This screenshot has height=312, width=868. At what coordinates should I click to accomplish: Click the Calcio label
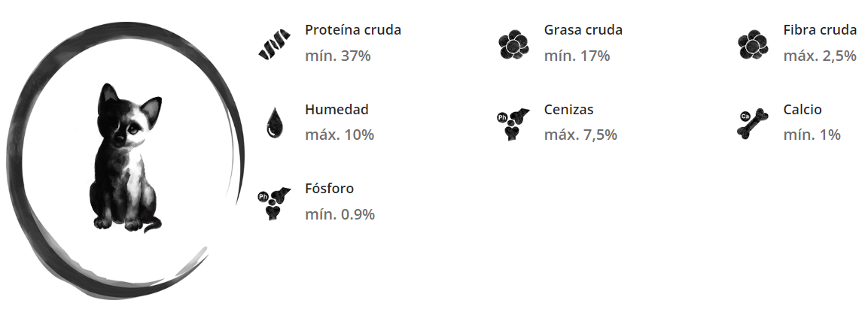point(803,110)
